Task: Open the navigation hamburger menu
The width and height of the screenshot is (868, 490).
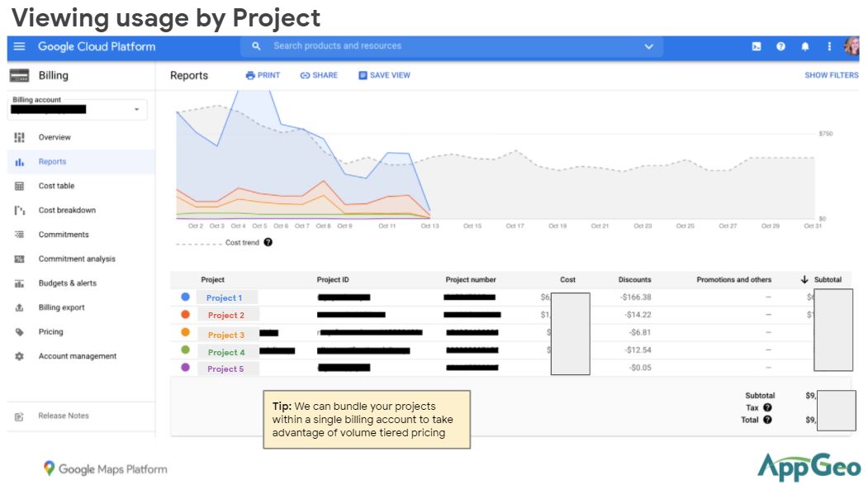Action: click(18, 46)
